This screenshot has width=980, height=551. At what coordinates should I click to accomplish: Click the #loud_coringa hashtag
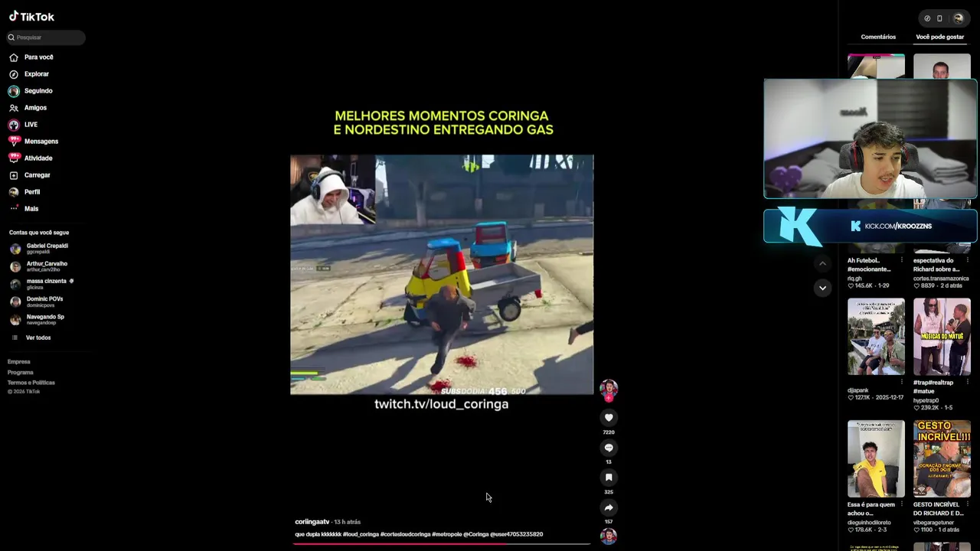click(361, 534)
